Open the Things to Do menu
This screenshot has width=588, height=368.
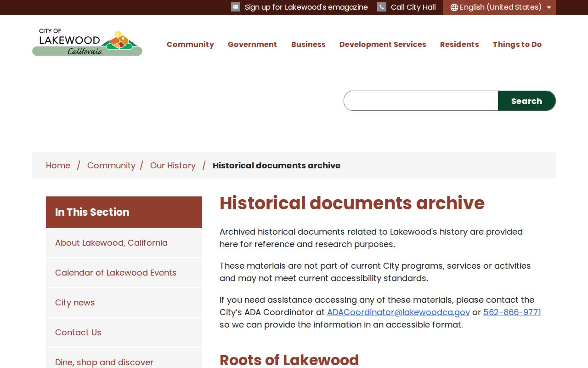point(517,44)
